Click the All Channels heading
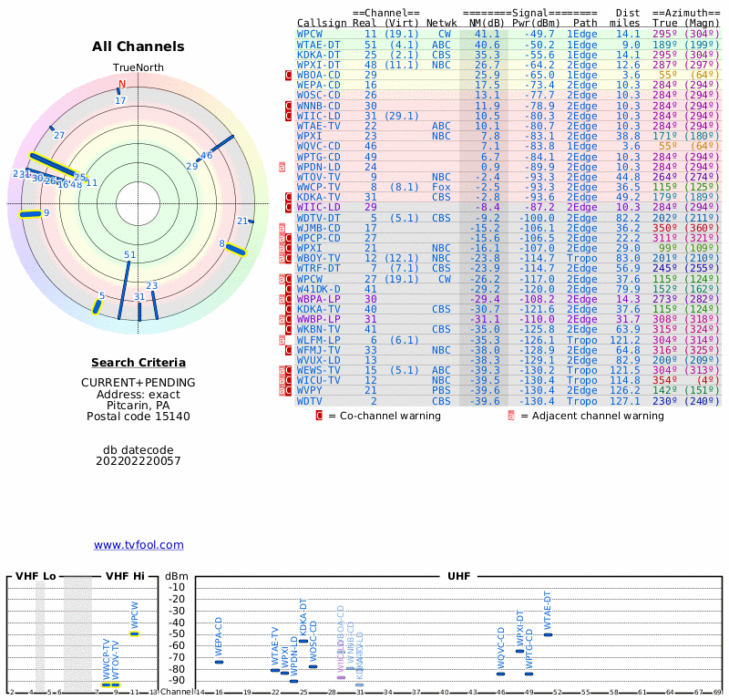This screenshot has height=700, width=729. click(139, 46)
